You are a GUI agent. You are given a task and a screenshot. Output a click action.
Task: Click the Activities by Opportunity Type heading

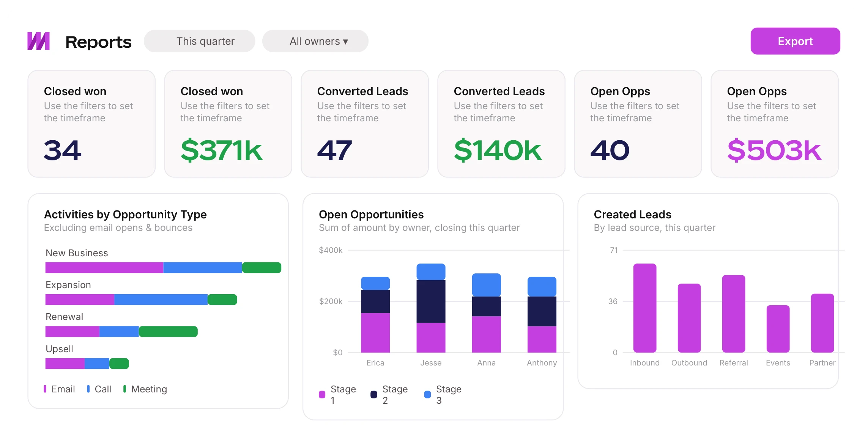pos(125,215)
